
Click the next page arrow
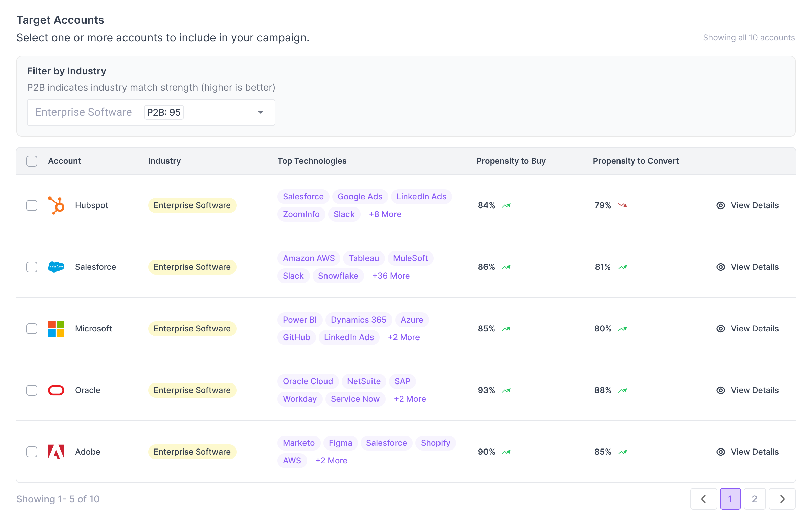point(783,499)
